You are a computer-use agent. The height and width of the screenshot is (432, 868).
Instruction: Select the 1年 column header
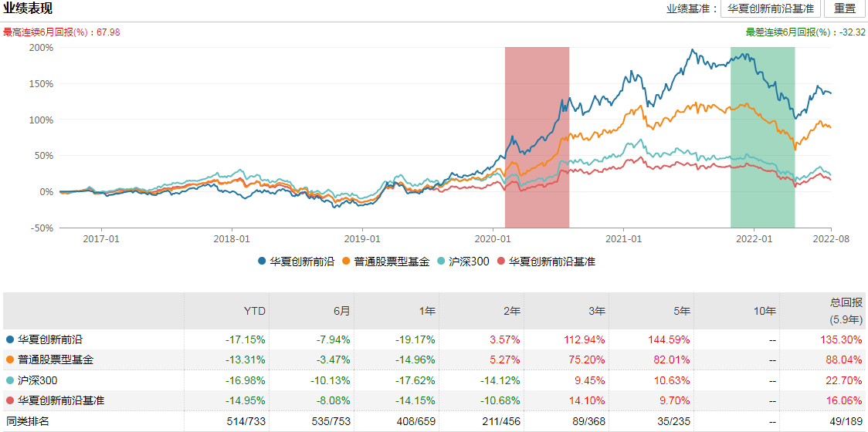click(x=426, y=311)
